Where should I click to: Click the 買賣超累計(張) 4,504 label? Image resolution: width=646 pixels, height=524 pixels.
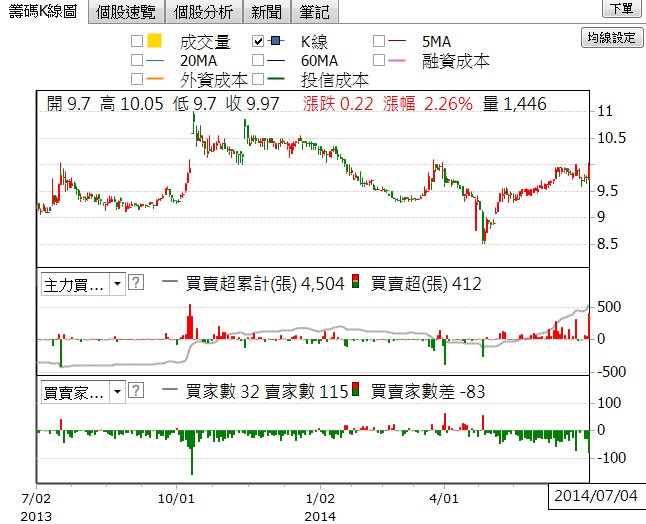265,284
